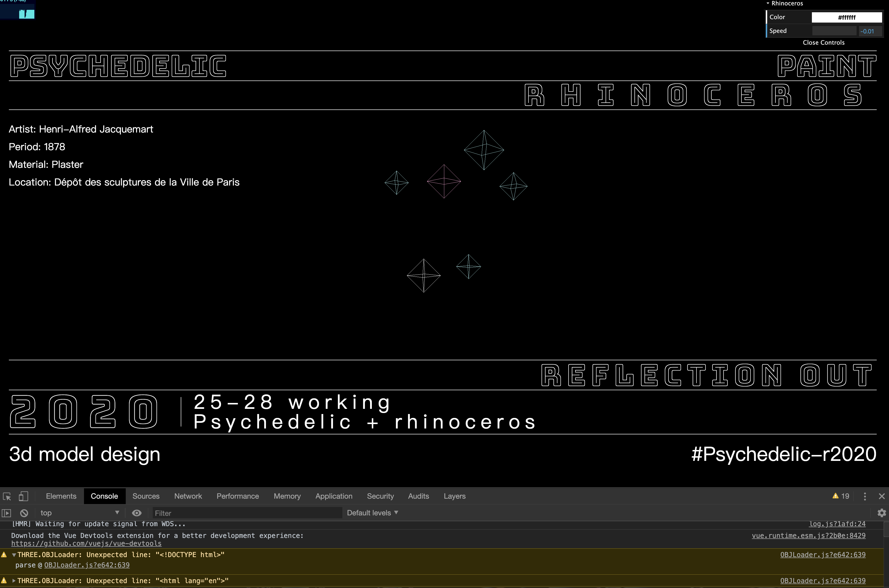Screen dimensions: 889x588
Task: Open the vue-devtools GitHub link
Action: tap(86, 543)
